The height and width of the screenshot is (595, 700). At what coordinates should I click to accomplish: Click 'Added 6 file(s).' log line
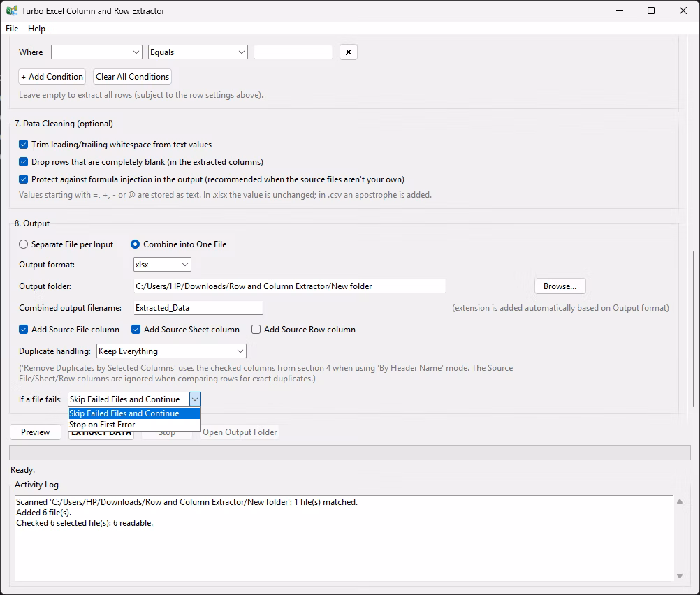click(x=44, y=513)
